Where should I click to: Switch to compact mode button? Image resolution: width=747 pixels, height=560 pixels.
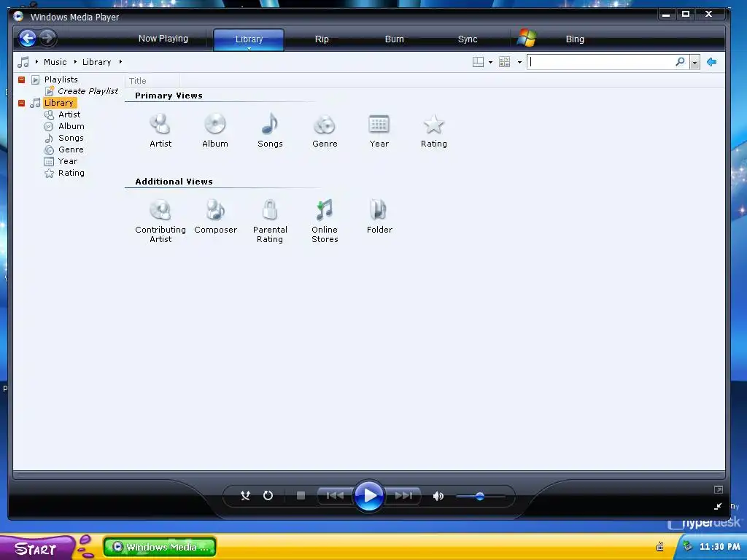click(718, 506)
